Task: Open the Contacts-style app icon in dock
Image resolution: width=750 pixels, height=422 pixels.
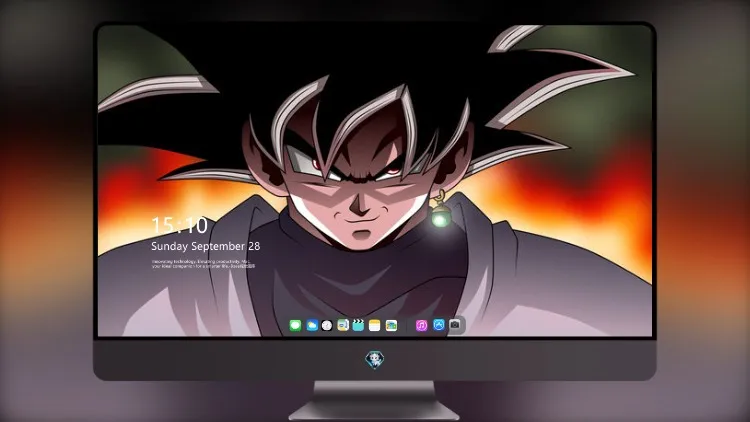Action: [x=343, y=325]
